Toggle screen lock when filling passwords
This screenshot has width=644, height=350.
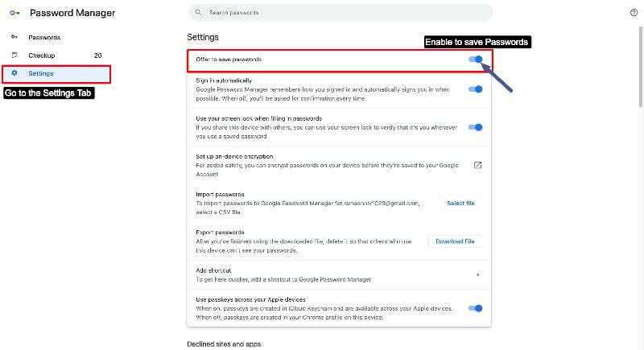click(475, 127)
